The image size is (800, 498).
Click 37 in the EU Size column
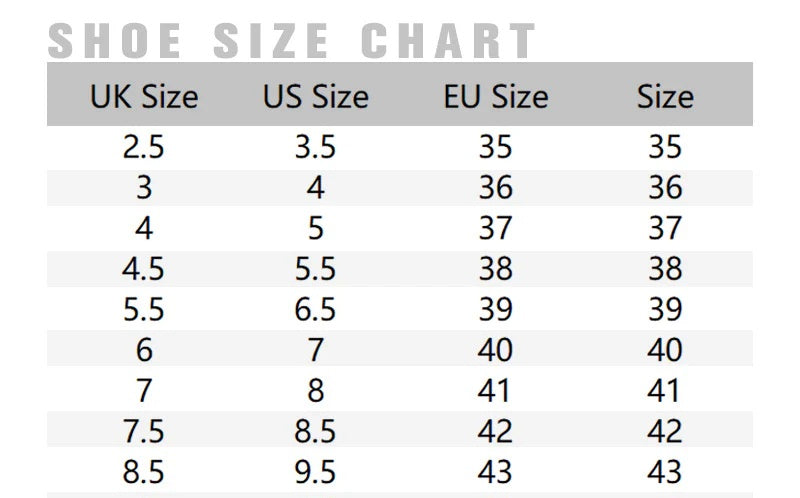(x=495, y=229)
